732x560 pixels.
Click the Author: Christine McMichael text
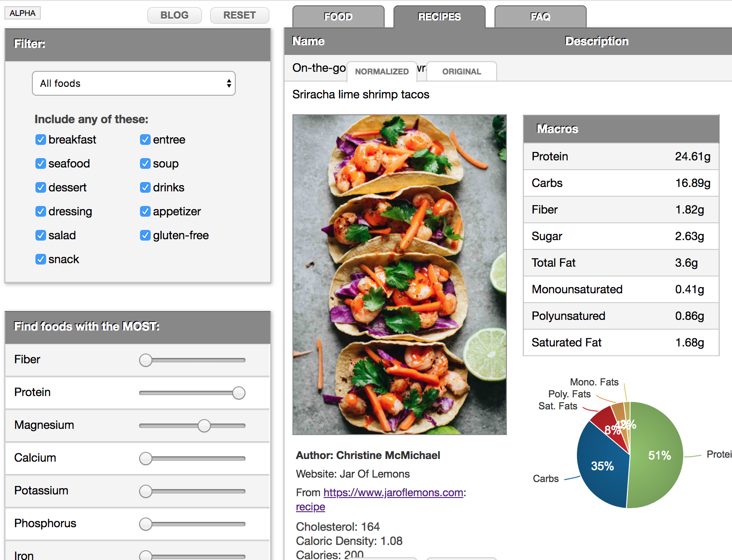(x=368, y=455)
